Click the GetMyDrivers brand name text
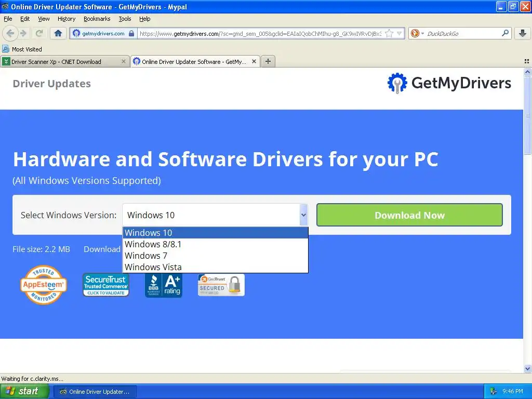 pos(461,83)
